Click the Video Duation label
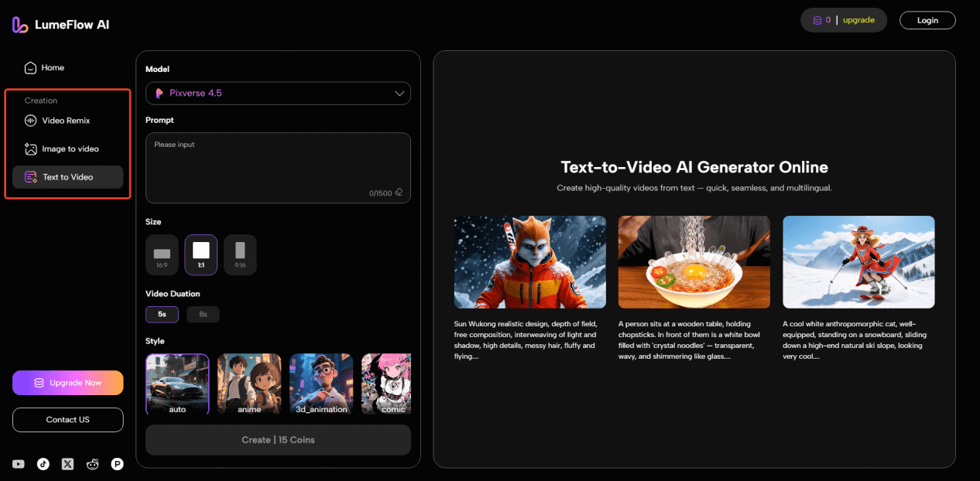 [x=173, y=294]
